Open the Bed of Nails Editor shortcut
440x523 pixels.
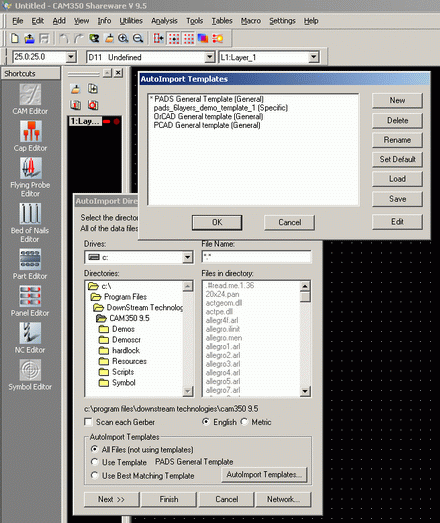pyautogui.click(x=30, y=223)
